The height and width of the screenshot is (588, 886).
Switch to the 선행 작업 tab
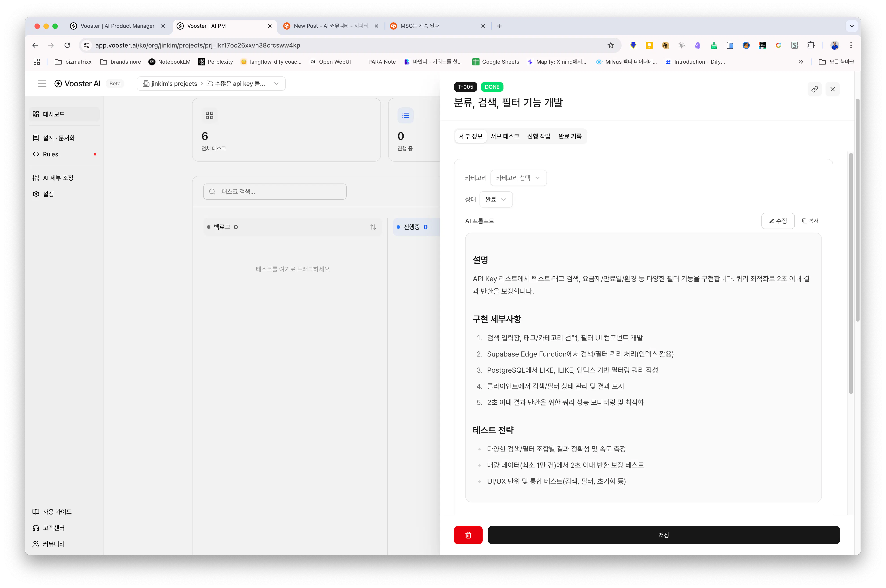(x=538, y=136)
